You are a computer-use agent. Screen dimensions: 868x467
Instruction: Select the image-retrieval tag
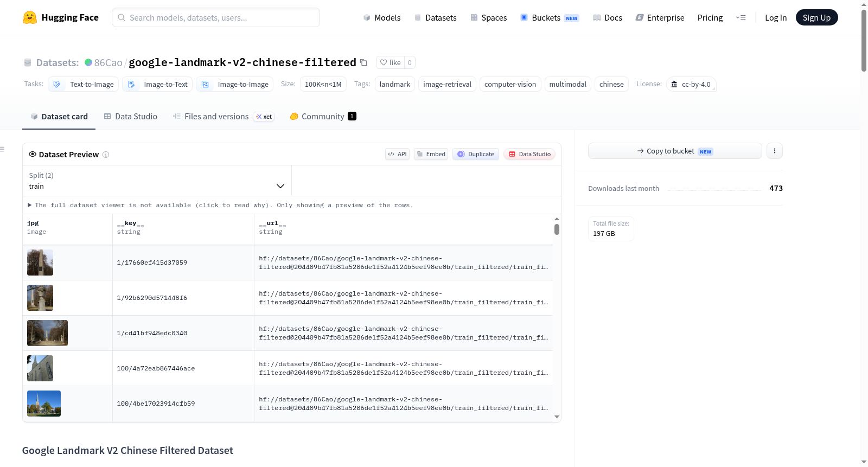(x=448, y=84)
